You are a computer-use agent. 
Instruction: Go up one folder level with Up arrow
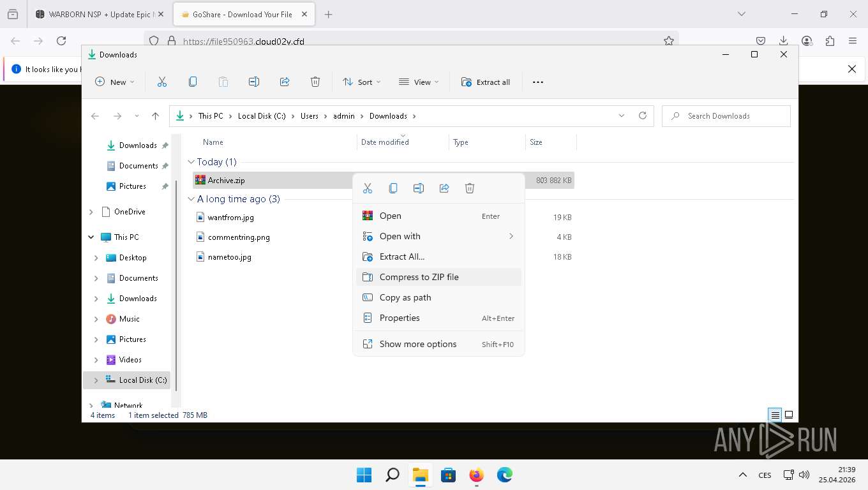pyautogui.click(x=155, y=116)
